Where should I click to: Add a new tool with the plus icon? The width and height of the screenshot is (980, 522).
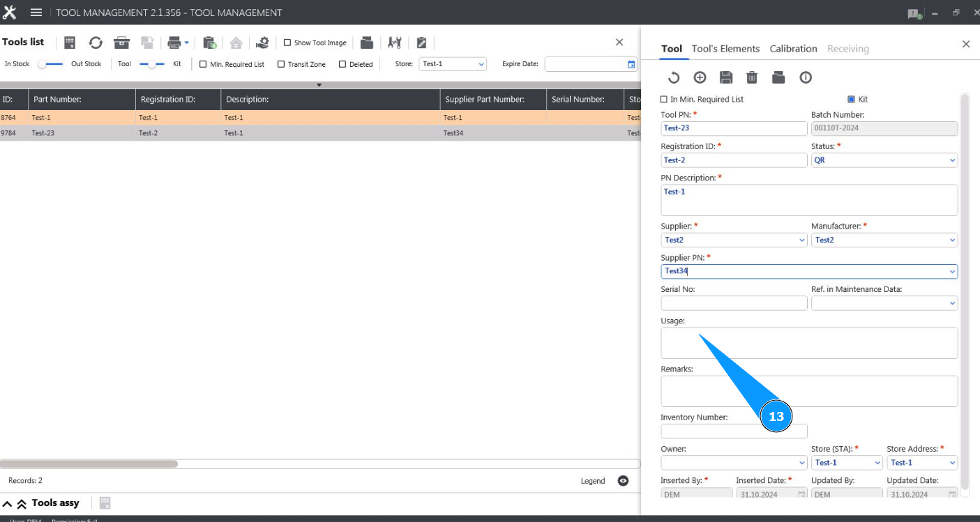[700, 77]
